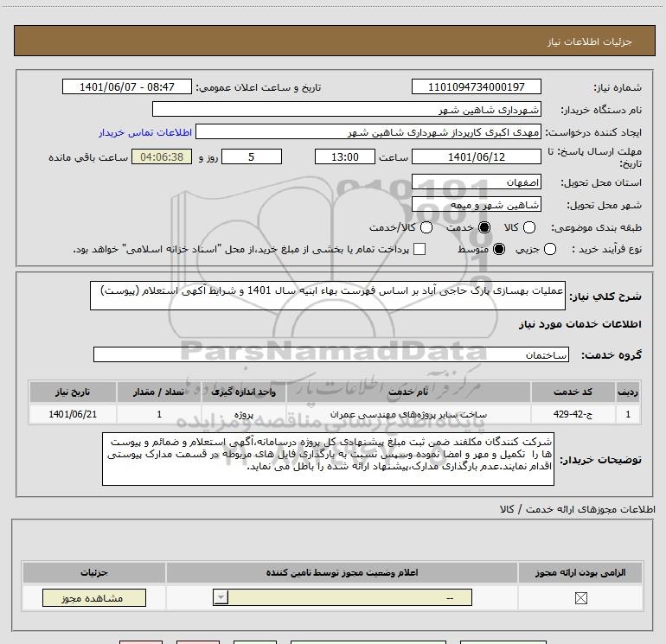Click service name ساخت سایر پروژه‌های مهندسی عمران

pyautogui.click(x=408, y=414)
